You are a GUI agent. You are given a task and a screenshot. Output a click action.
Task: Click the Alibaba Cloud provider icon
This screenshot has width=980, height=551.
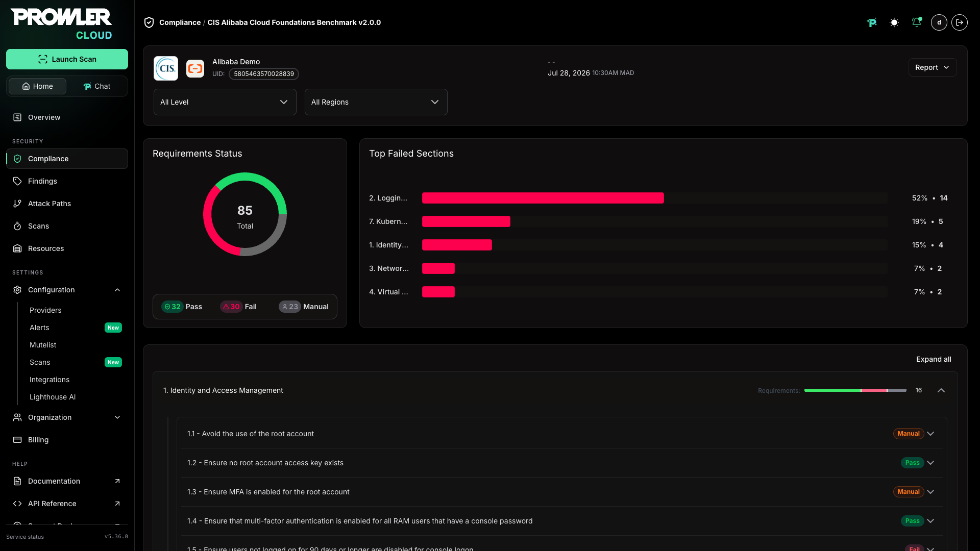tap(195, 68)
